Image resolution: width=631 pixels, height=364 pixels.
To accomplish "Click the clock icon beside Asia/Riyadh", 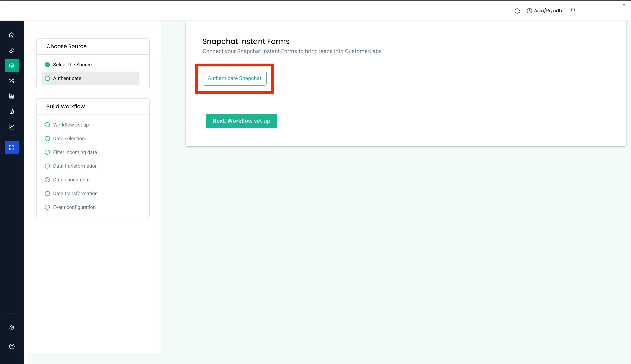I will pos(530,11).
